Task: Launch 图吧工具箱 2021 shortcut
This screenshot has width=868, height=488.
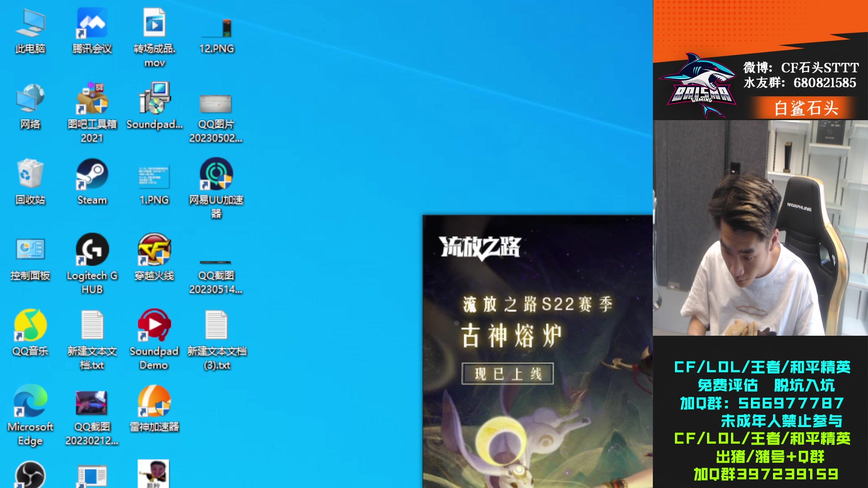Action: coord(92,113)
